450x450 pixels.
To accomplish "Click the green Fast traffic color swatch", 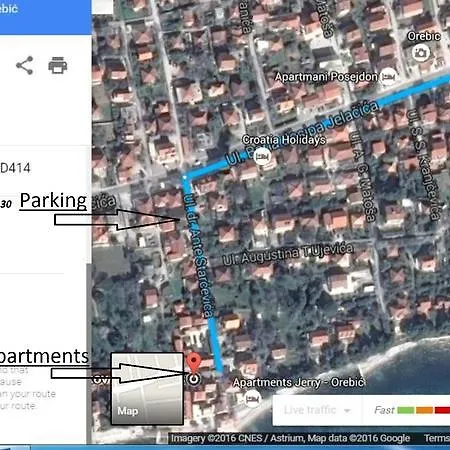I will pos(406,410).
